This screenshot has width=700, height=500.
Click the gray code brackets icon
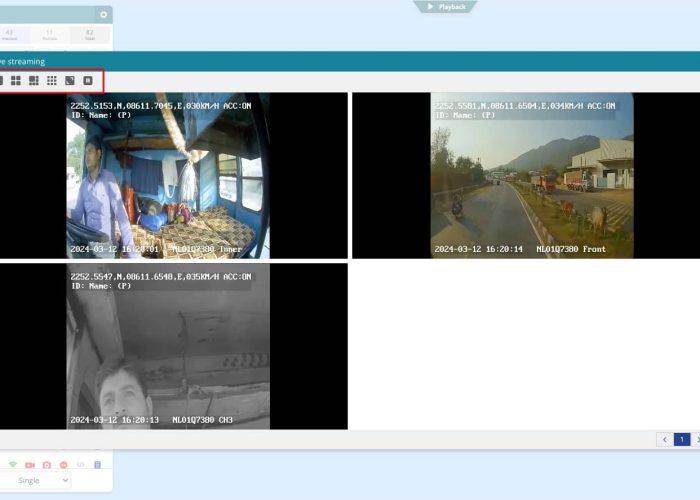coord(80,465)
